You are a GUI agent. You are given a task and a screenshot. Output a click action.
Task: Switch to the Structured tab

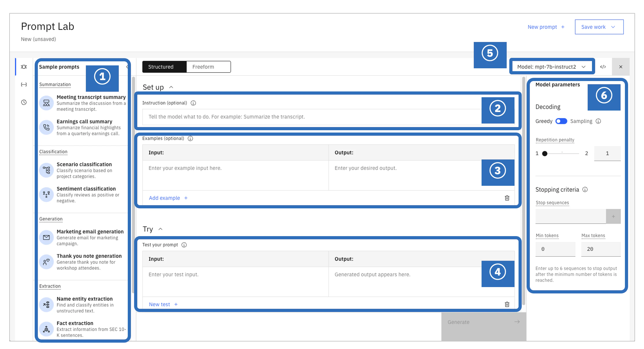pyautogui.click(x=164, y=67)
